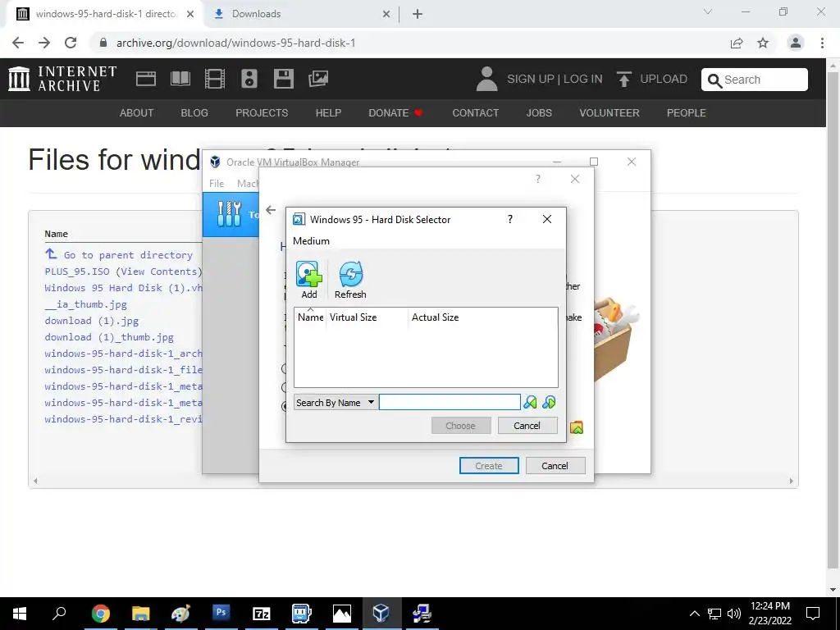Open the Search By Name dropdown

pyautogui.click(x=336, y=402)
